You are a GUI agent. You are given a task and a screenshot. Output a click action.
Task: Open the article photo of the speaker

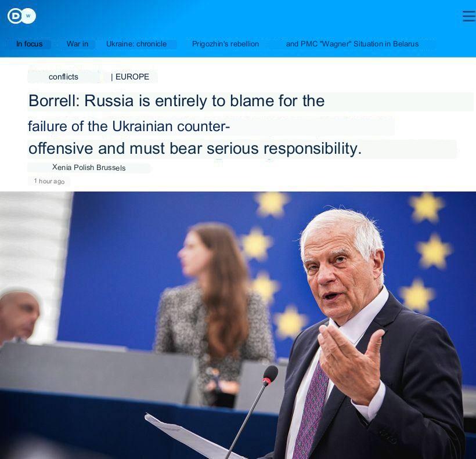point(238,325)
